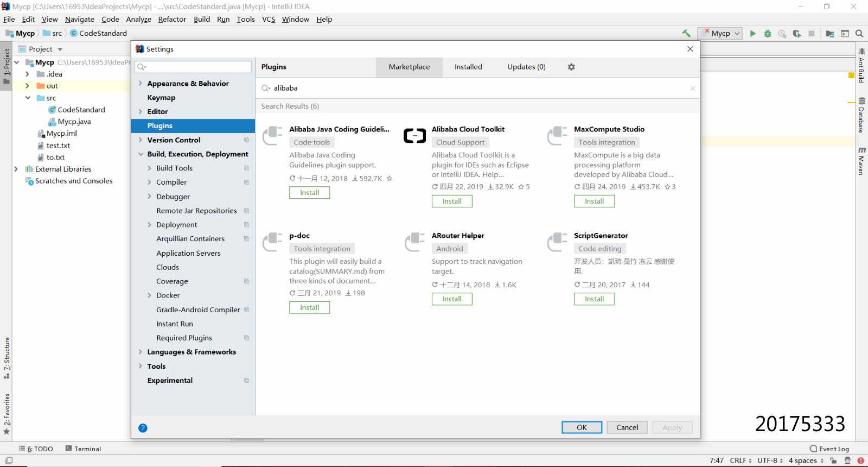Click the UTF-8 encoding status entry
This screenshot has width=868, height=467.
click(x=770, y=460)
